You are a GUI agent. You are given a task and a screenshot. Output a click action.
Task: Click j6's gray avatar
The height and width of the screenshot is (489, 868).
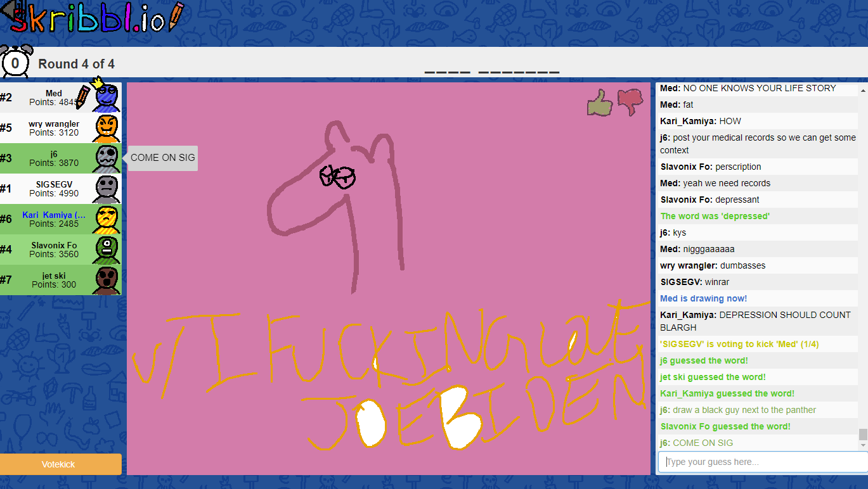(106, 158)
